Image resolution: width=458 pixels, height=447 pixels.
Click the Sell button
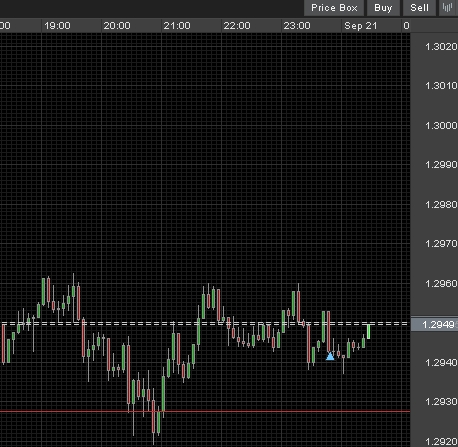[419, 8]
